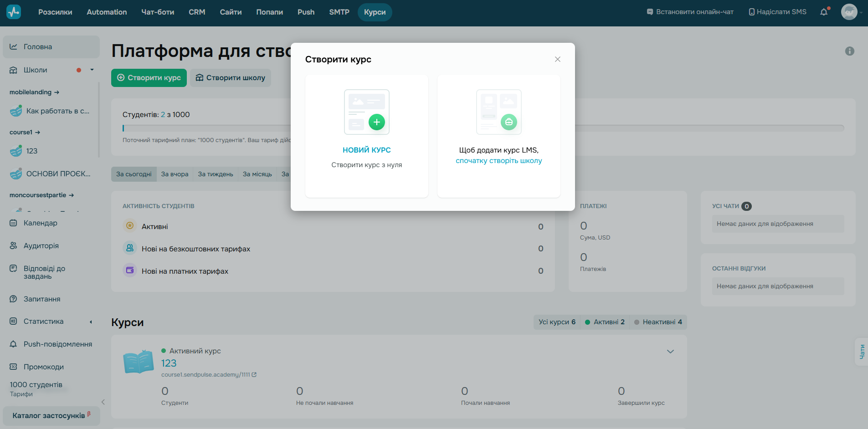Select the Курси top menu item
This screenshot has height=429, width=868.
tap(375, 12)
